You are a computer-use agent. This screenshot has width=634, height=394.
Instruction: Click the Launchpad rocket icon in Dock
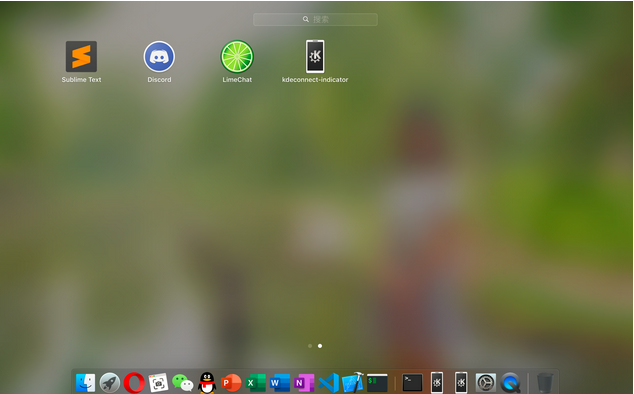click(x=110, y=382)
